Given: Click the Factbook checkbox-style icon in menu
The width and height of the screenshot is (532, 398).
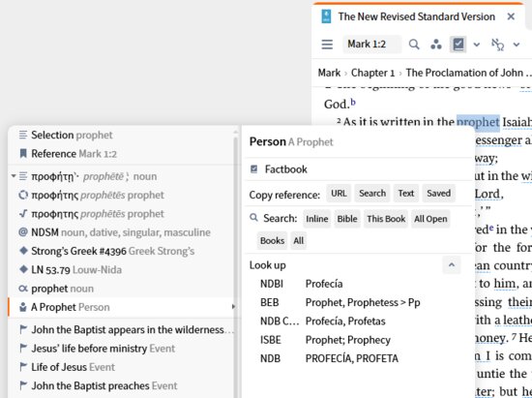Looking at the screenshot, I should pos(254,168).
